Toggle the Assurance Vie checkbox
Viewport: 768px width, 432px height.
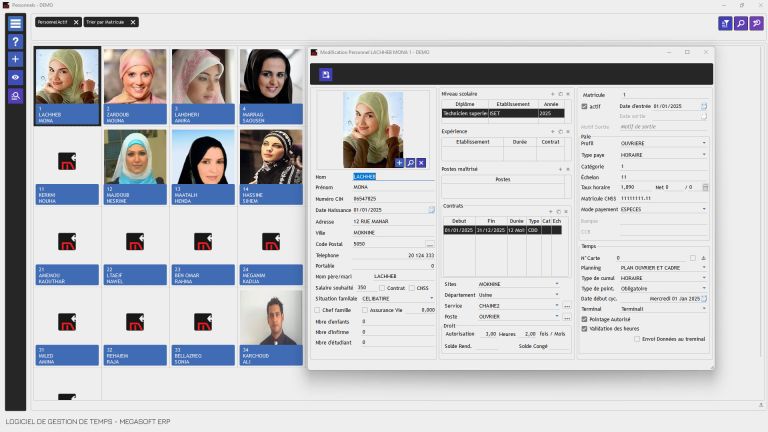[x=365, y=310]
